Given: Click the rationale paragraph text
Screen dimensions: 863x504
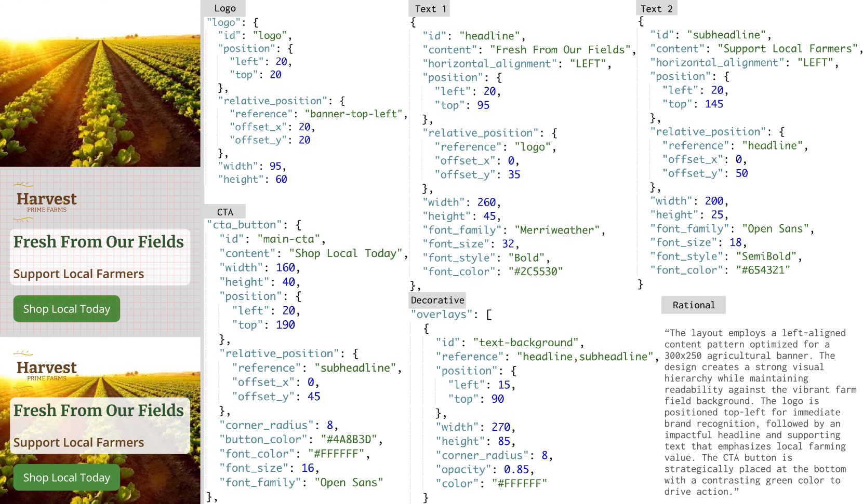Looking at the screenshot, I should (x=760, y=412).
